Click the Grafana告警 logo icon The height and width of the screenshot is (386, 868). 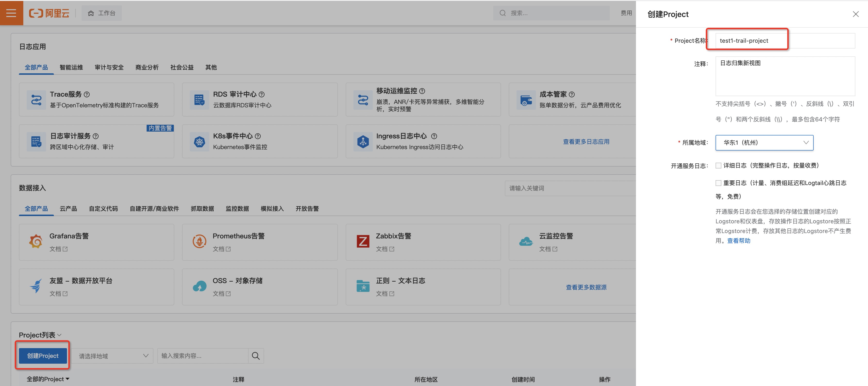(x=36, y=241)
